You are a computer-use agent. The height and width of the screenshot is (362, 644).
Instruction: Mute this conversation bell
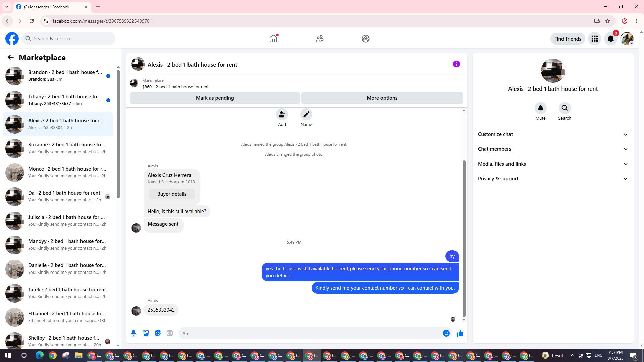tap(541, 108)
